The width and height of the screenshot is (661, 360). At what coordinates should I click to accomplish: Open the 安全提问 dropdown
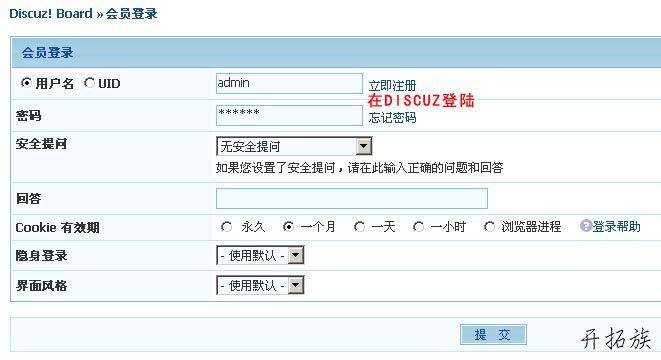[x=294, y=146]
